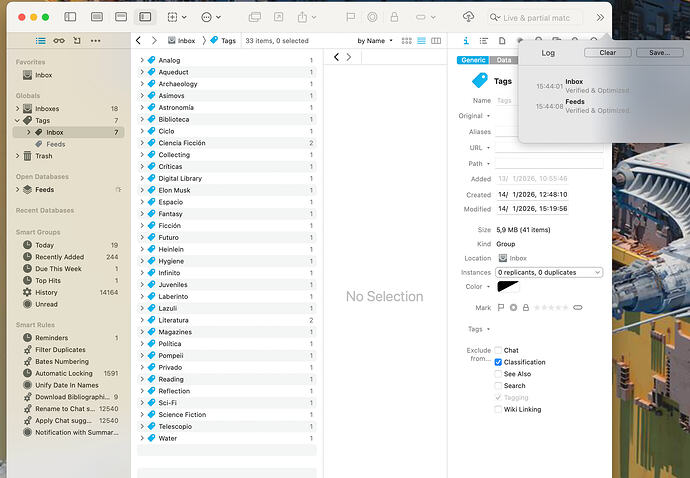This screenshot has height=478, width=690.
Task: Select the Navigate sidebar list icon
Action: click(40, 40)
